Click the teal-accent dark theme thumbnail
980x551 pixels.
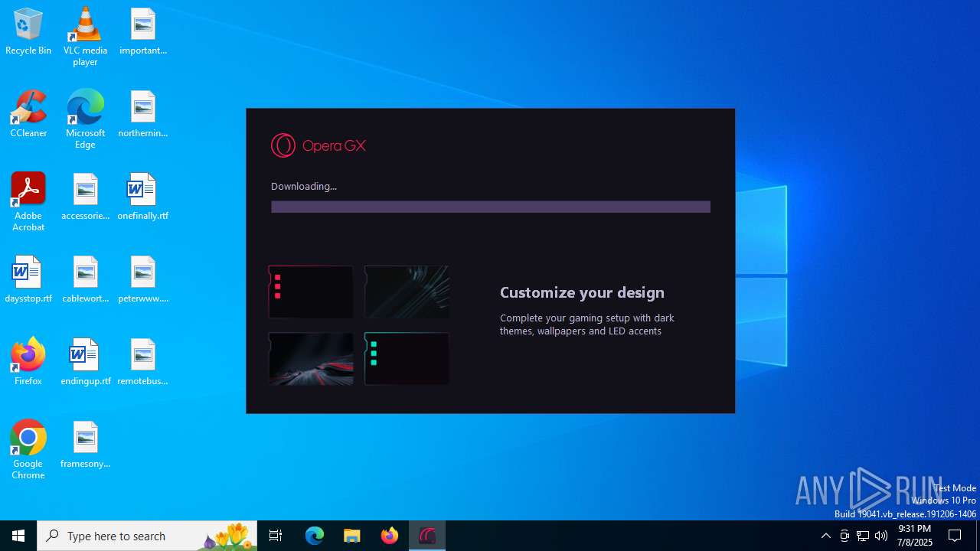click(407, 358)
